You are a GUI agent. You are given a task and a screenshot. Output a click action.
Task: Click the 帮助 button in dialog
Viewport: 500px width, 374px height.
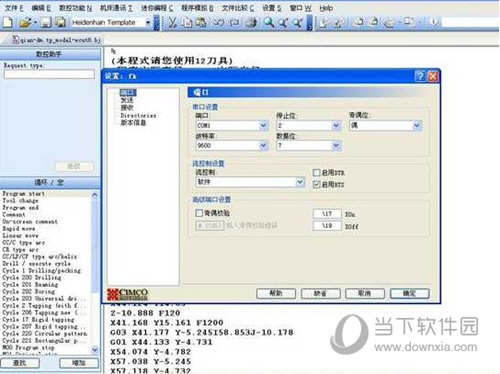pos(276,293)
